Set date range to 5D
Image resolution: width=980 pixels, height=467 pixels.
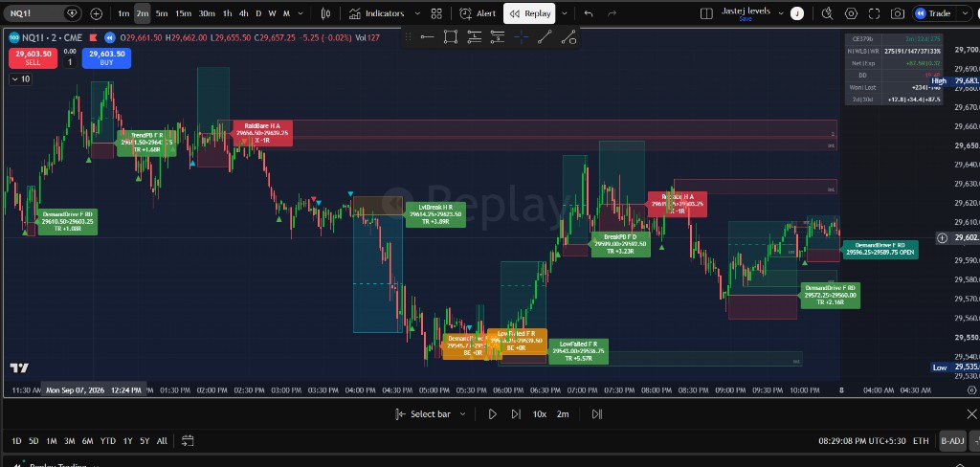pos(33,441)
